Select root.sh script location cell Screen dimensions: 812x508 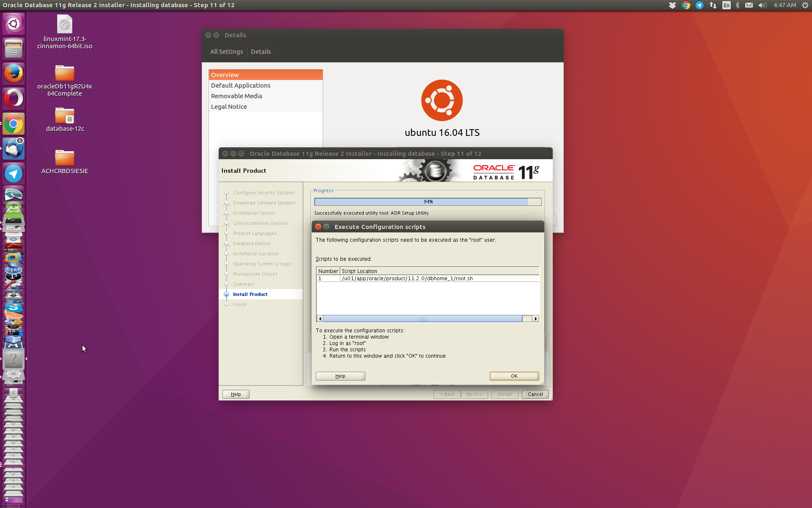tap(440, 279)
